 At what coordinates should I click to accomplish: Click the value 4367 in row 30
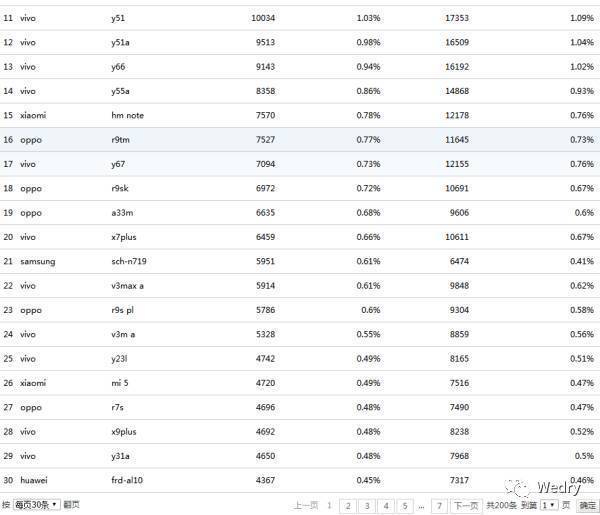tap(265, 481)
